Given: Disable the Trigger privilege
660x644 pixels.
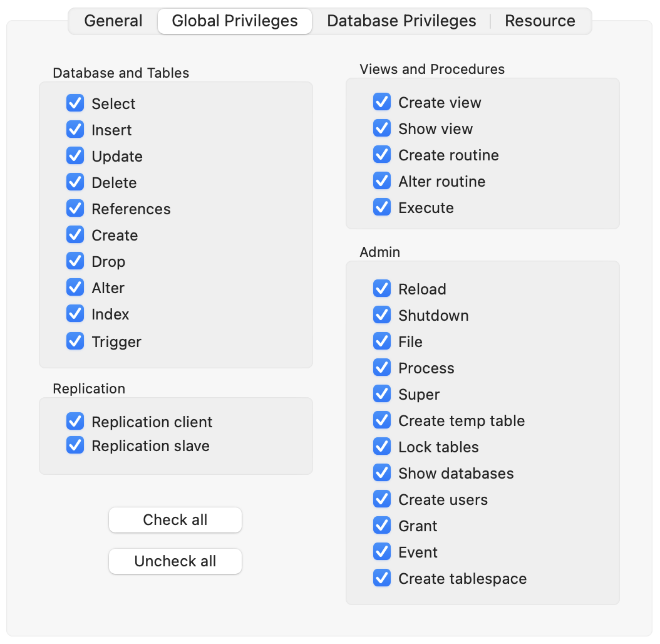Looking at the screenshot, I should point(75,341).
